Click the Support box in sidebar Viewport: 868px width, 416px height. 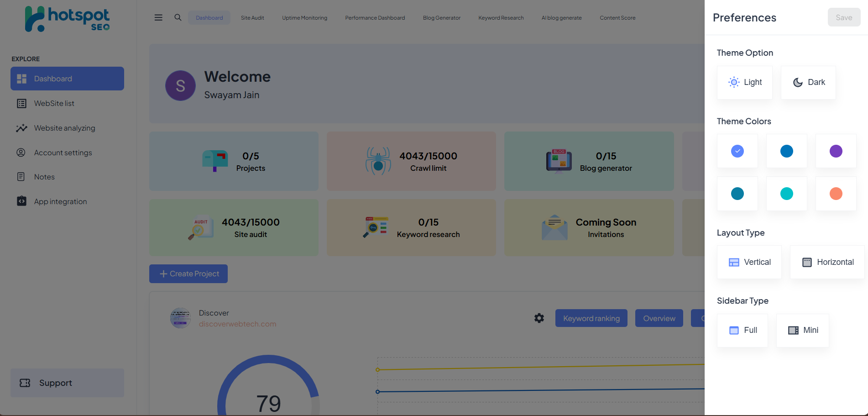67,383
